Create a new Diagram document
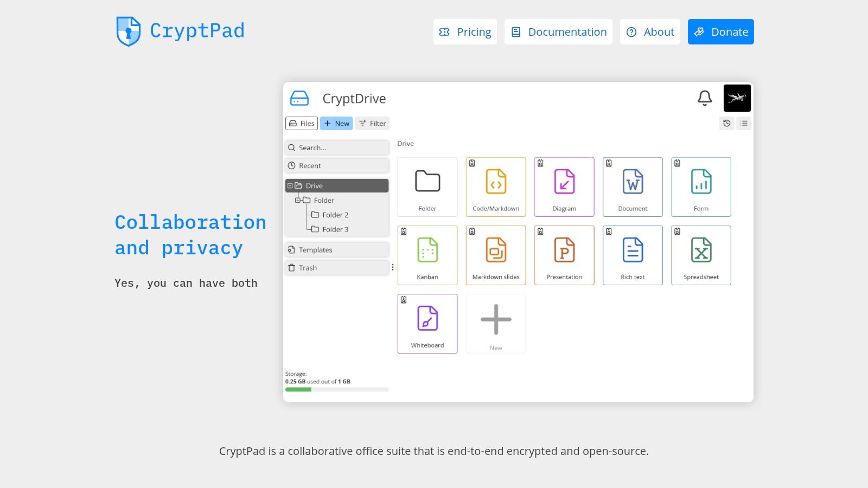 [x=564, y=187]
